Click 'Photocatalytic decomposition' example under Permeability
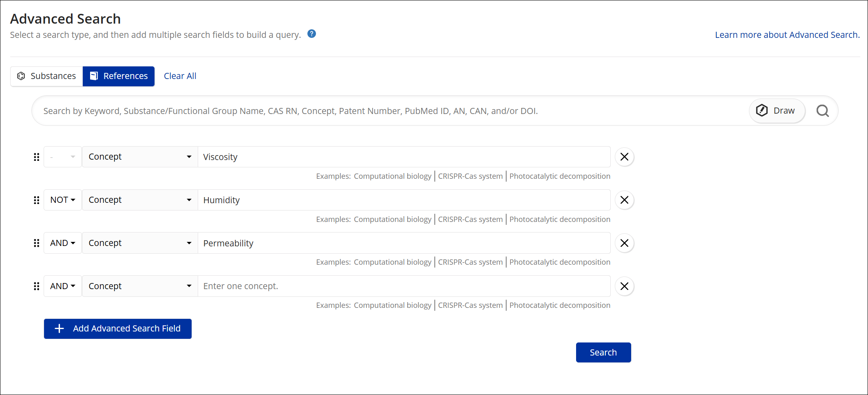Viewport: 868px width, 395px height. point(560,262)
